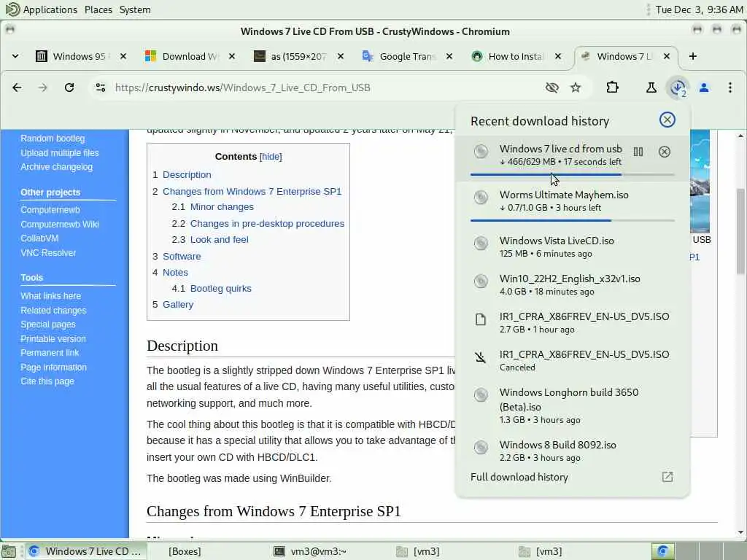Reload the current page
Viewport: 747px width, 560px height.
(x=69, y=87)
